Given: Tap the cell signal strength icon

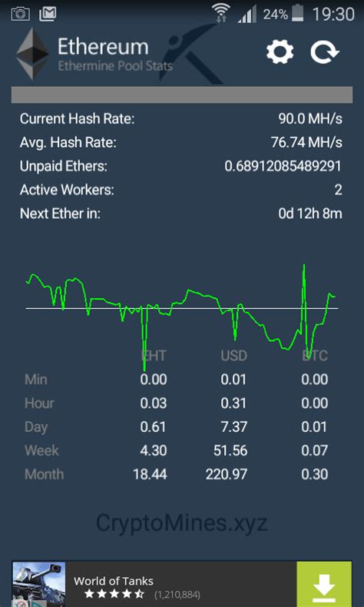Looking at the screenshot, I should point(247,15).
